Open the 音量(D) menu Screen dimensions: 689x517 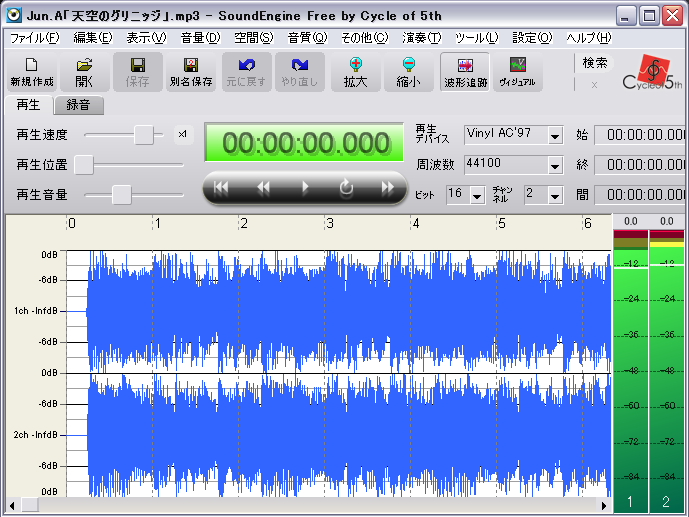[x=200, y=38]
